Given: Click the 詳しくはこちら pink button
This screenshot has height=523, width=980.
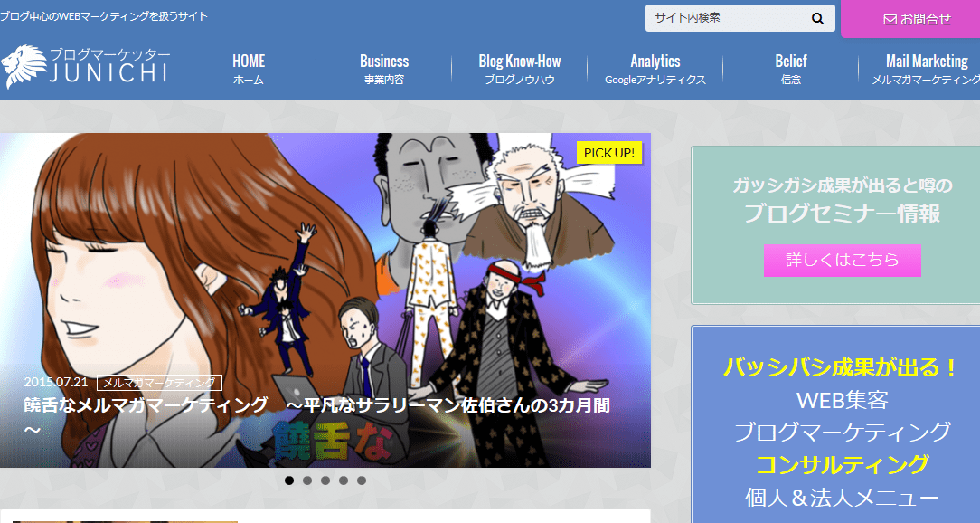Looking at the screenshot, I should point(842,261).
